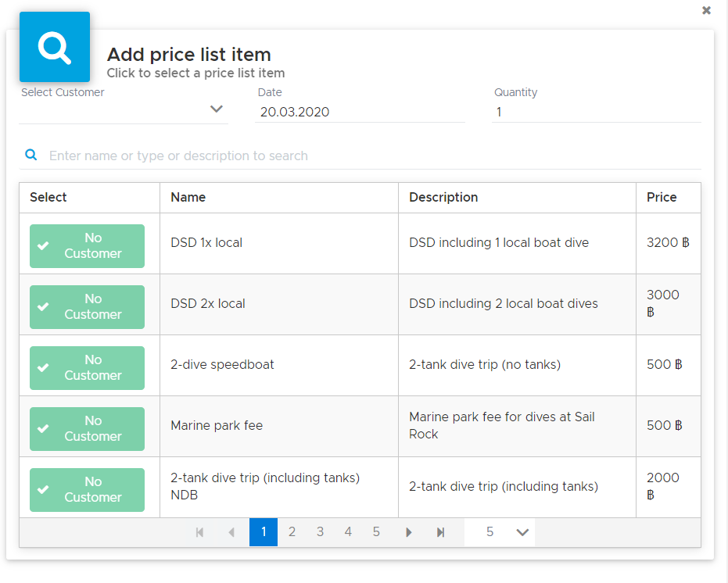Open page 3 of the price list
Viewport: 728px width, 583px height.
[320, 532]
